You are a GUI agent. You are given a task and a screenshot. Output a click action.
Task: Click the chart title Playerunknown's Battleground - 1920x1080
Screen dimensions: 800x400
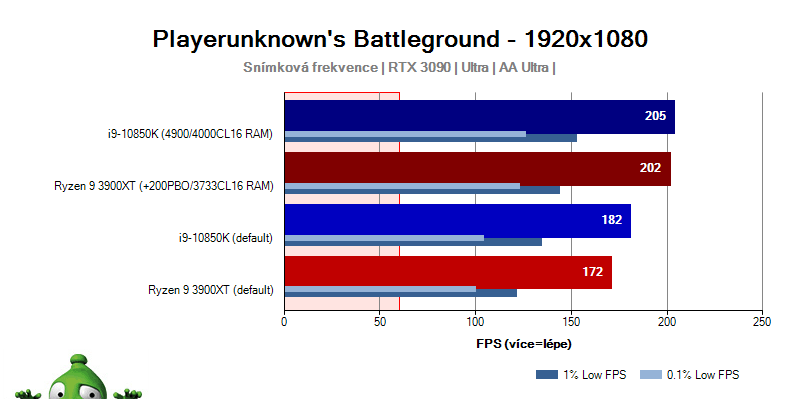pyautogui.click(x=400, y=39)
